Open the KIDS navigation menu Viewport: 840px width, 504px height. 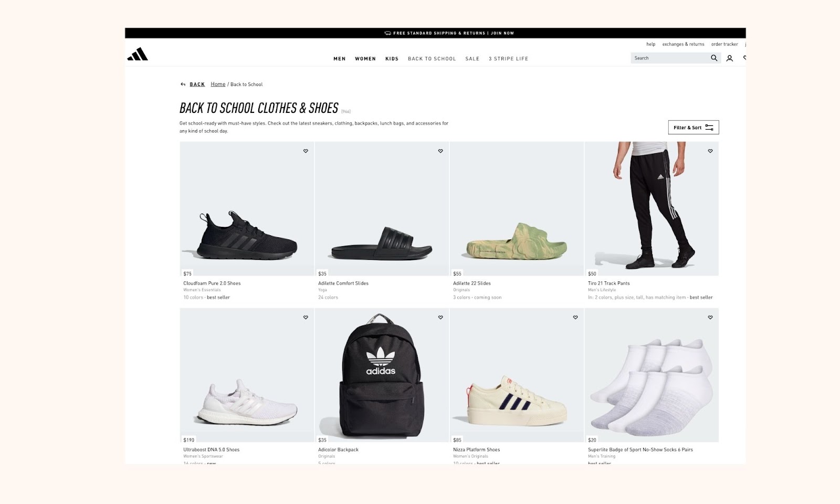(x=392, y=59)
